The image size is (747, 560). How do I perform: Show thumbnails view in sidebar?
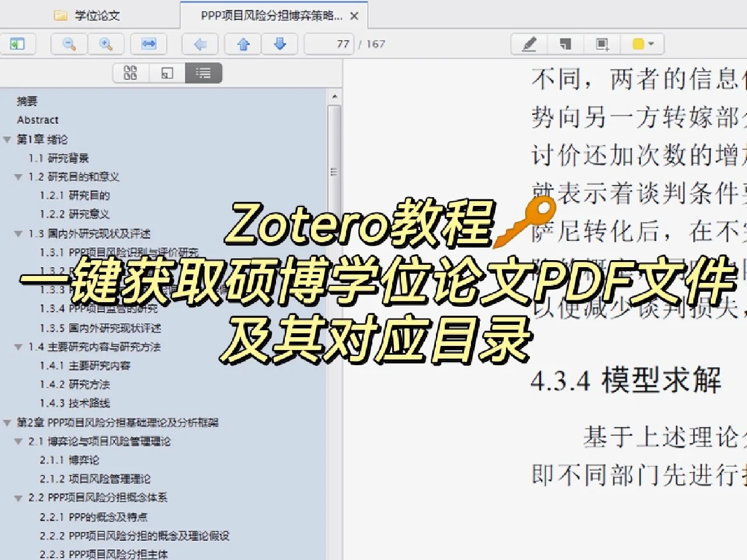131,73
